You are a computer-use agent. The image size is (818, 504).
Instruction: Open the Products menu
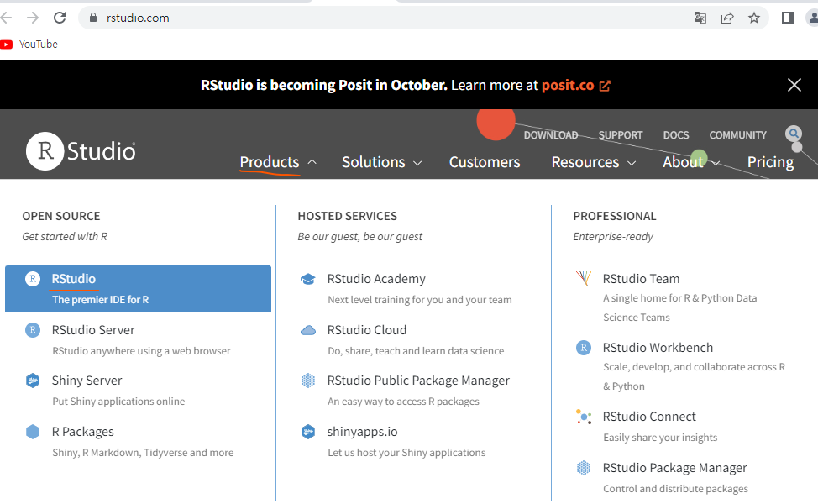[270, 162]
